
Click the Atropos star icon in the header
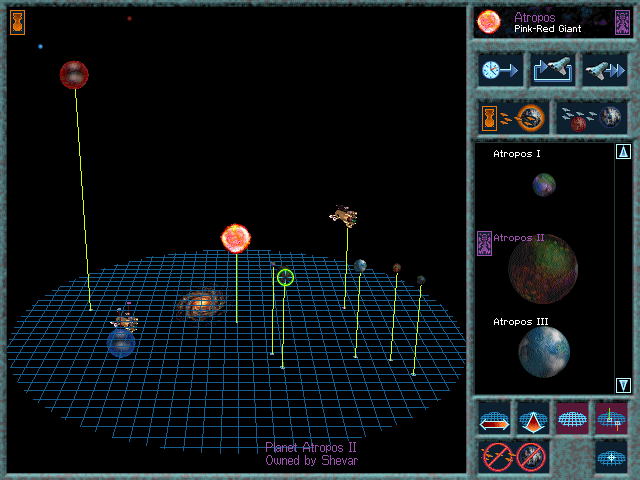click(489, 22)
